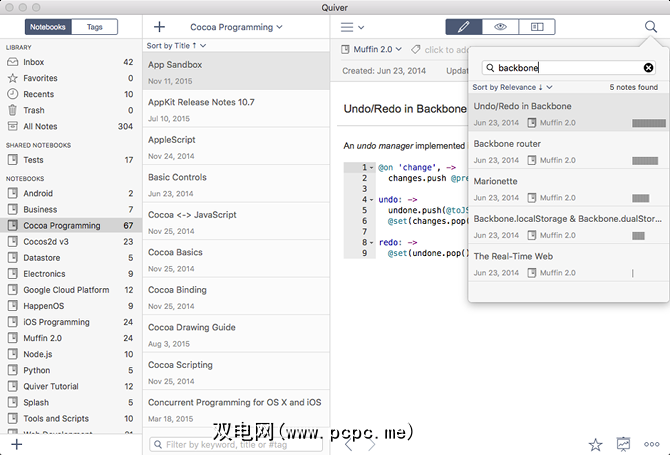
Task: Switch to the Tags tab
Action: pyautogui.click(x=94, y=27)
